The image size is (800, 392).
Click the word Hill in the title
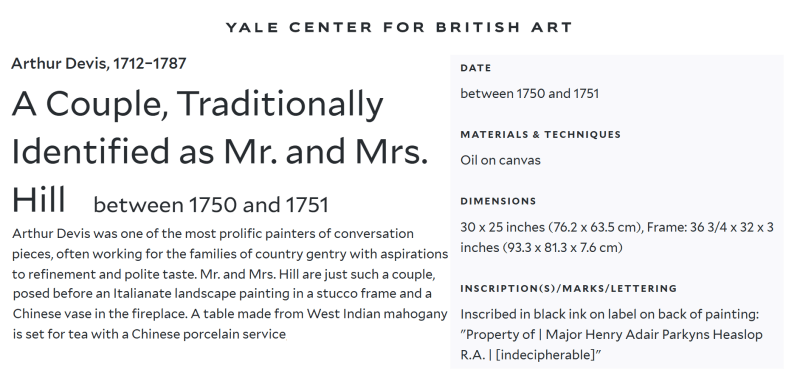point(39,200)
